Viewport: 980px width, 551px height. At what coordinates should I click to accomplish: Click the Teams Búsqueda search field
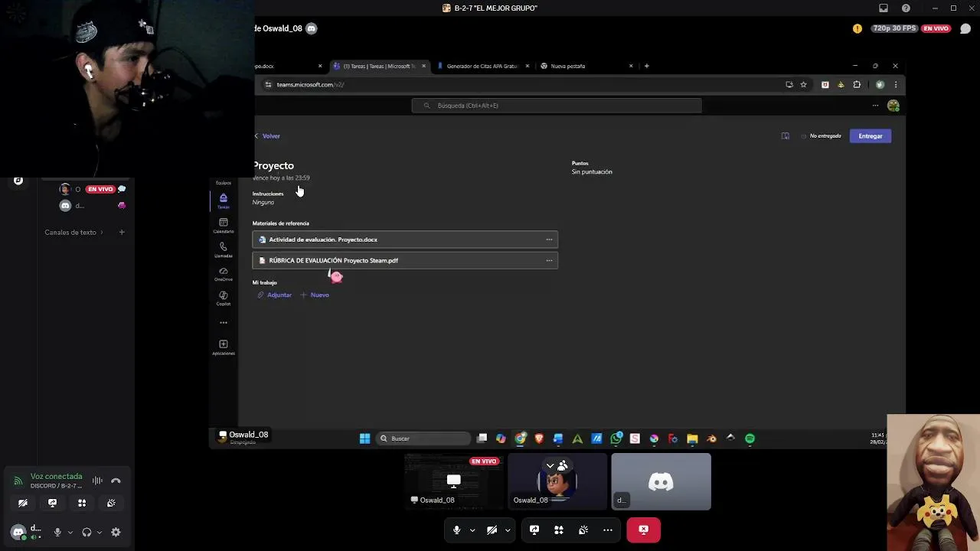557,106
